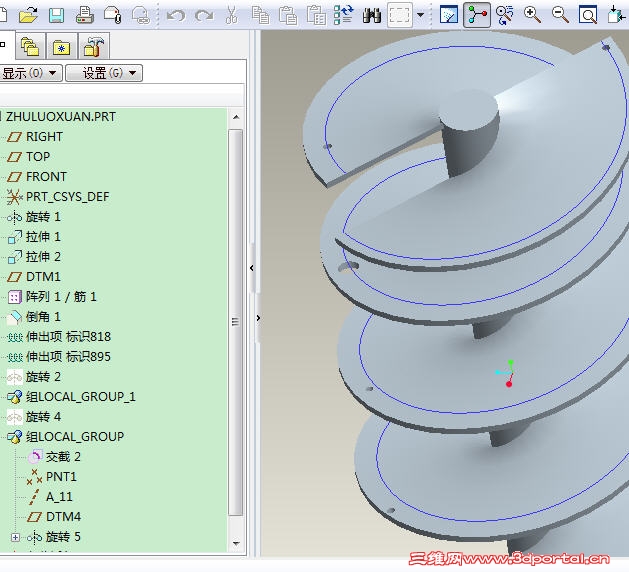Open the find tool with binoculars icon
This screenshot has width=629, height=572.
point(371,15)
